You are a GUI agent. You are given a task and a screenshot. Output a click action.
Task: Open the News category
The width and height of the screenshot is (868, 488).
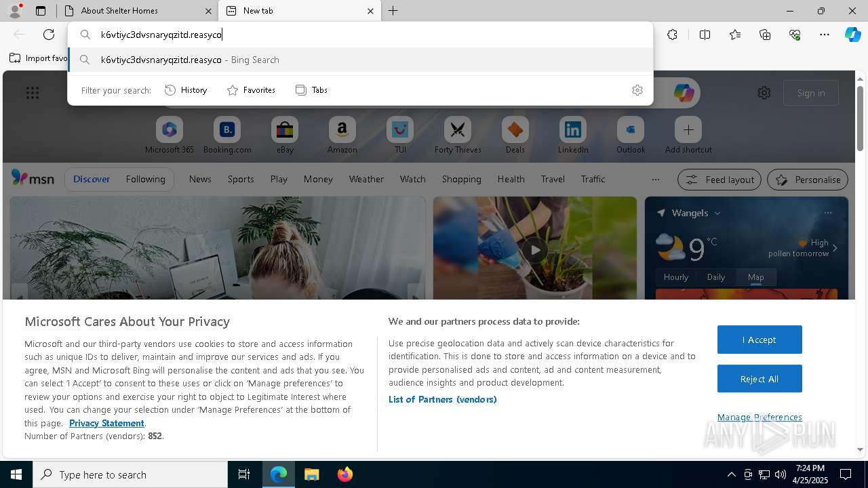tap(200, 179)
